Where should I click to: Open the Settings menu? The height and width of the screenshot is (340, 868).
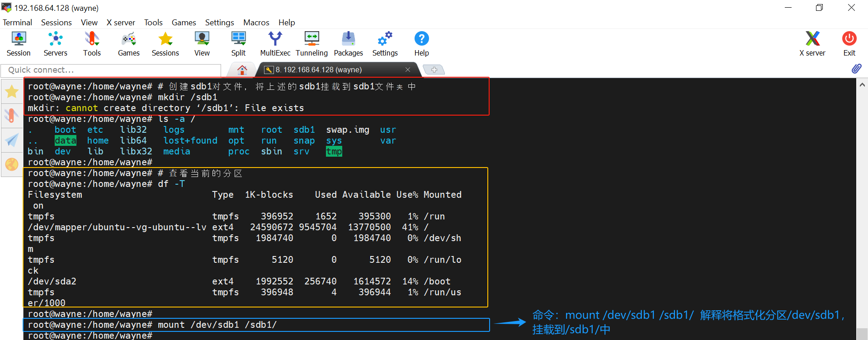pyautogui.click(x=220, y=23)
